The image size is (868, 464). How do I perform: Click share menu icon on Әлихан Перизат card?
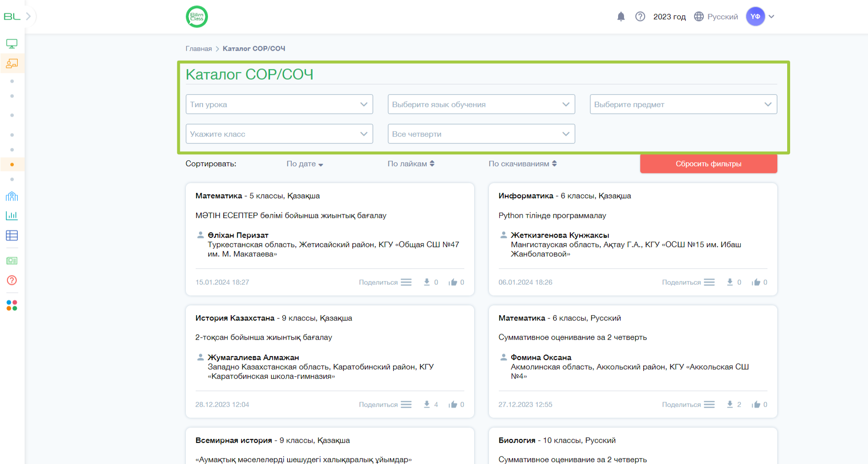(x=406, y=283)
